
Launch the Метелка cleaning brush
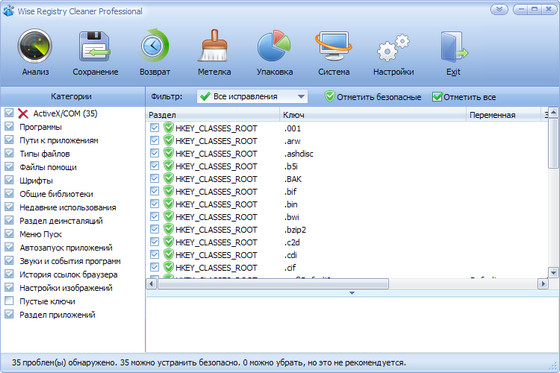coord(214,53)
